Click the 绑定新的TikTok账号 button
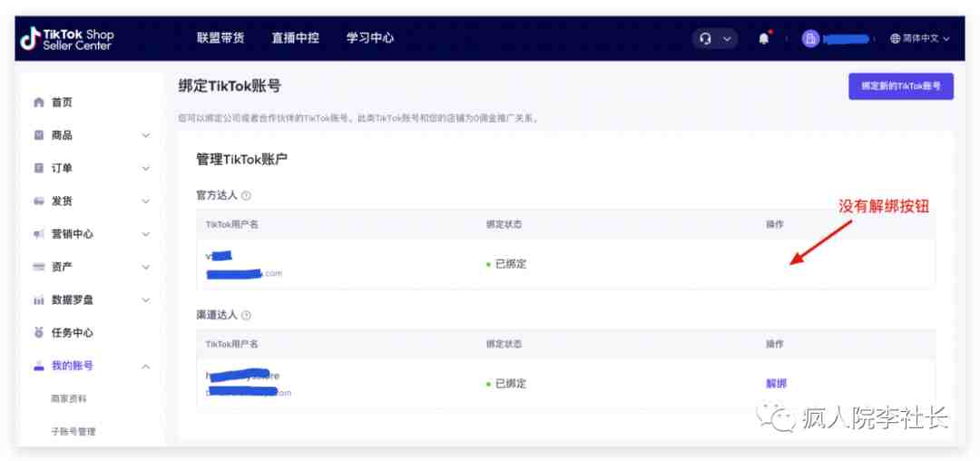This screenshot has width=980, height=461. point(901,86)
